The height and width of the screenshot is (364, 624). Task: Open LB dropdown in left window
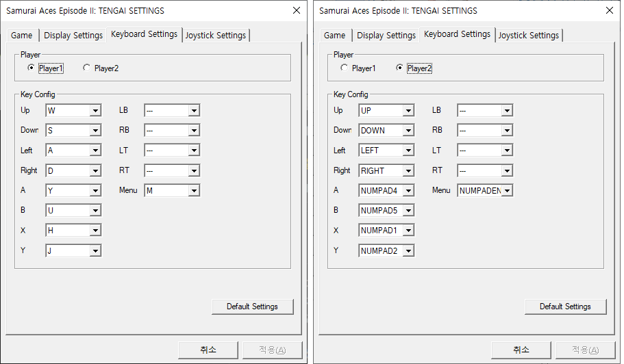click(x=172, y=110)
